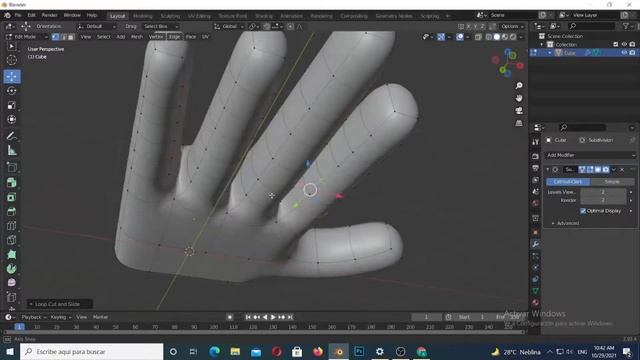Open Orientation Default dropdown
640x360 pixels.
[97, 26]
